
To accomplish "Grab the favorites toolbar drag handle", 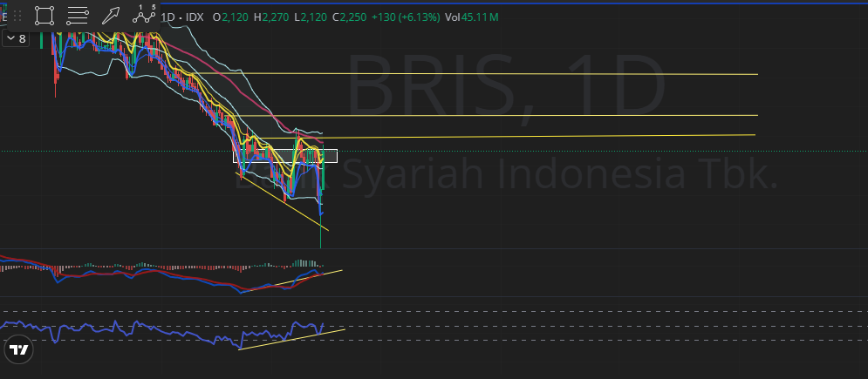I will [17, 16].
